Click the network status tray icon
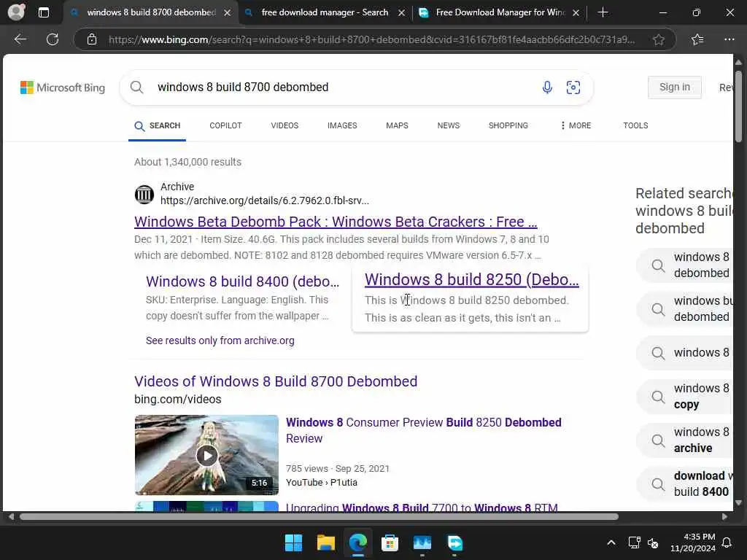Viewport: 747px width, 560px height. pyautogui.click(x=634, y=542)
